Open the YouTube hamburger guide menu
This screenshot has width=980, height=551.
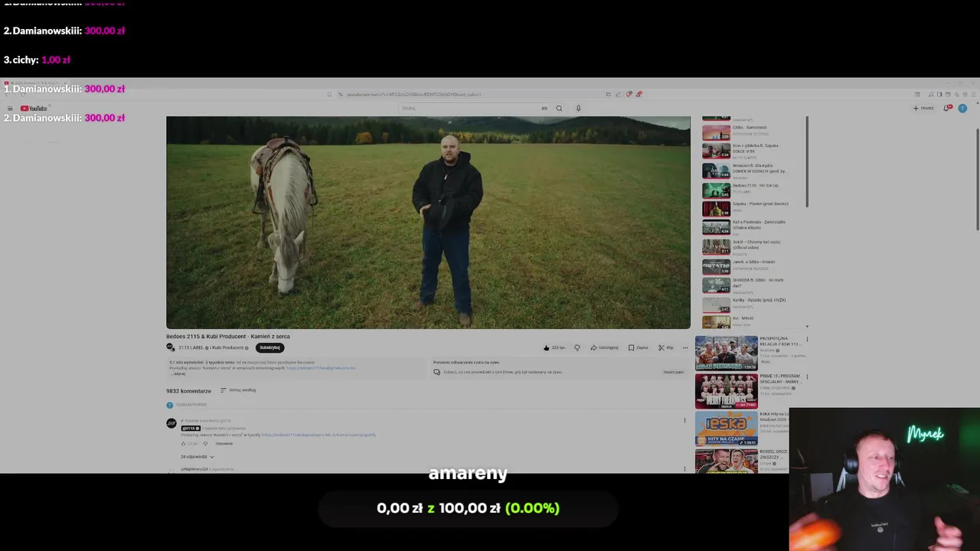tap(10, 109)
